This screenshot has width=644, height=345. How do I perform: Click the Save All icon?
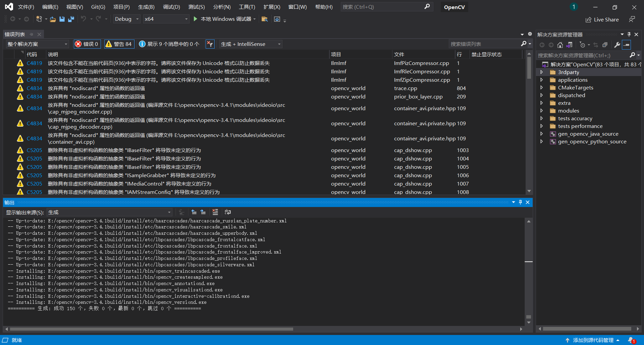pyautogui.click(x=71, y=19)
